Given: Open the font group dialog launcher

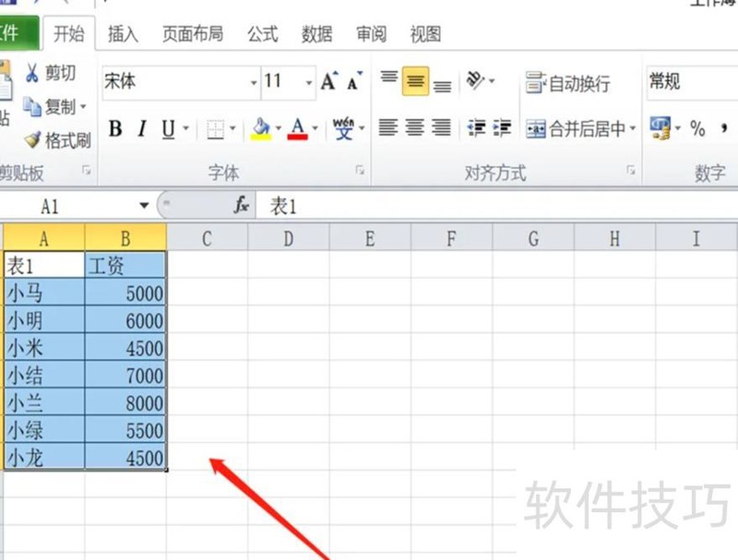Looking at the screenshot, I should 360,171.
